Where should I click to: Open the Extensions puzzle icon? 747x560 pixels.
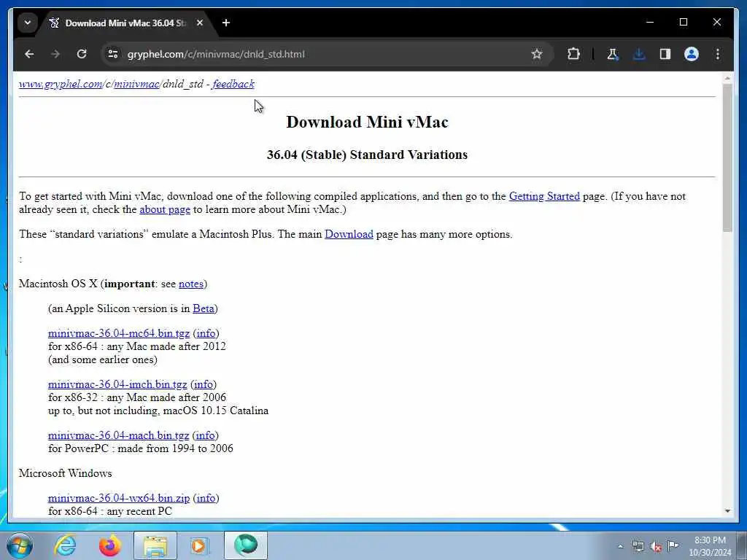573,54
